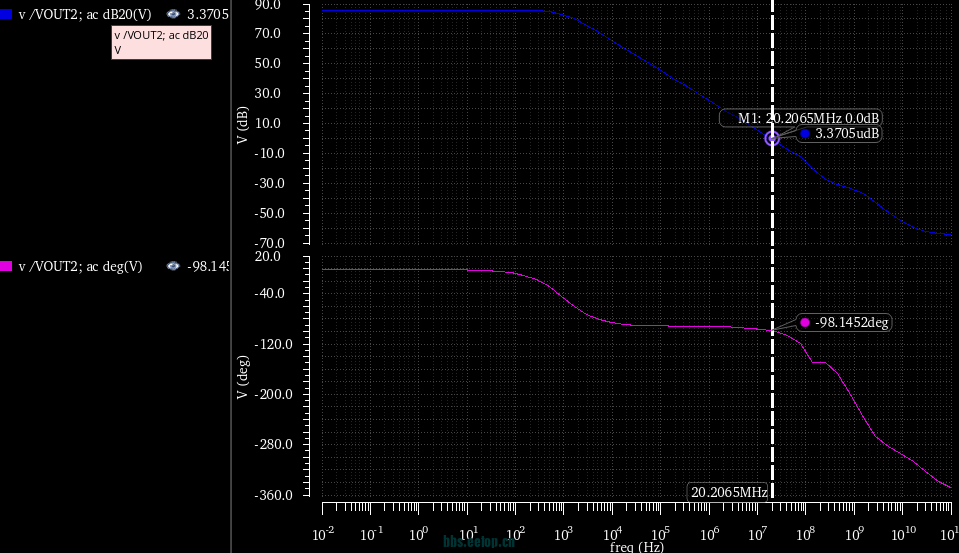Toggle visibility eye for dB20(V) trace
Viewport: 959px width, 553px height.
pos(173,15)
